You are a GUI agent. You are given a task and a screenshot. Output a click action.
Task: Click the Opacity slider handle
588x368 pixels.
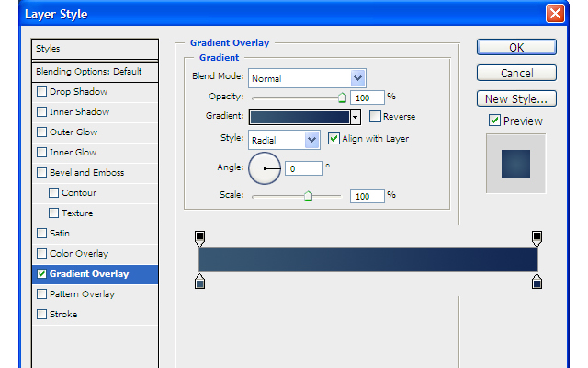click(342, 96)
